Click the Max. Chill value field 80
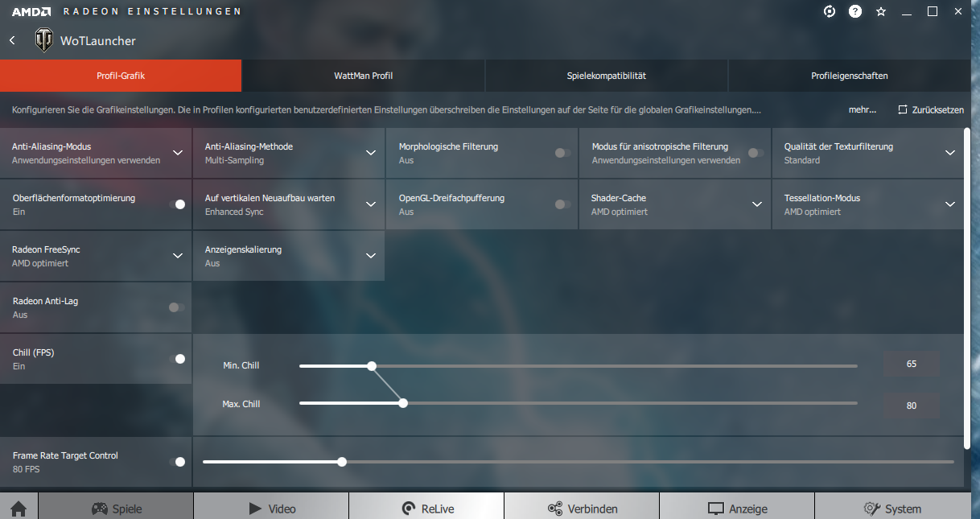980x519 pixels. click(911, 406)
